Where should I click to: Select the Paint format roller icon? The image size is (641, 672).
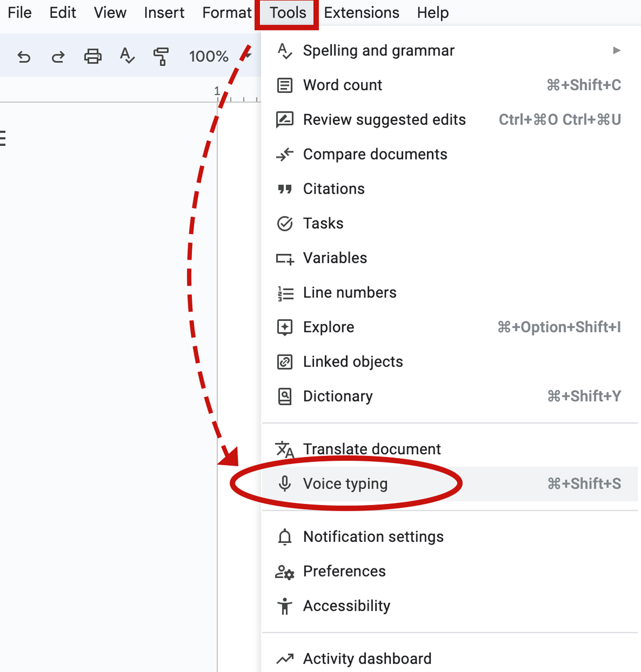click(161, 56)
